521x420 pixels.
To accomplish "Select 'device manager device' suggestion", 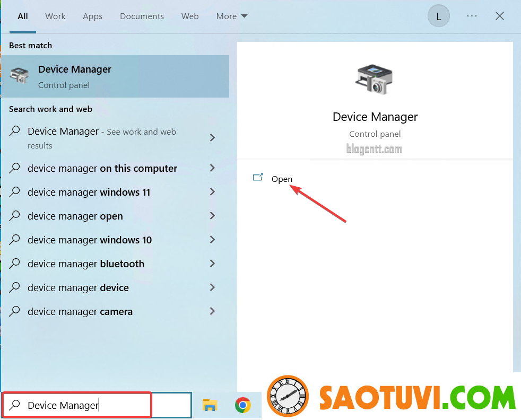I will 78,287.
